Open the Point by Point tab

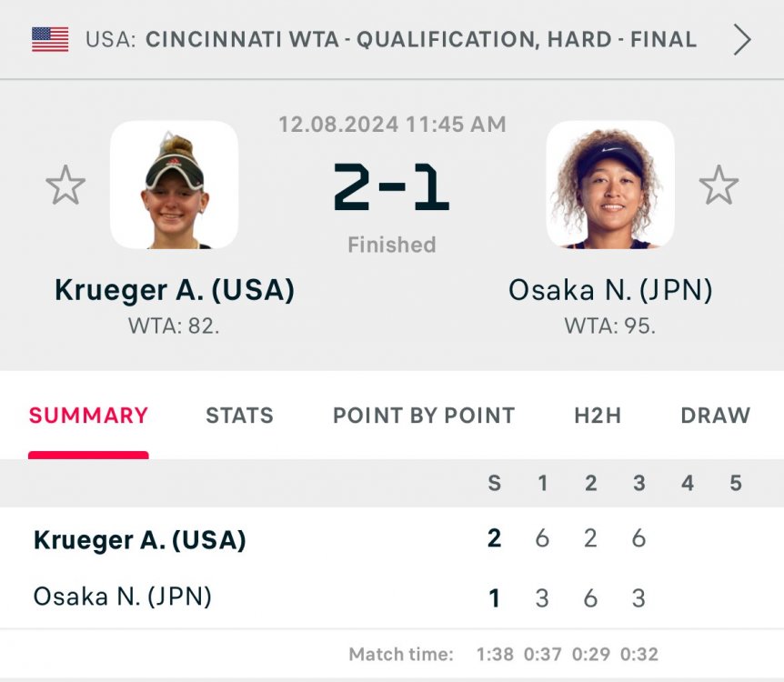(424, 416)
